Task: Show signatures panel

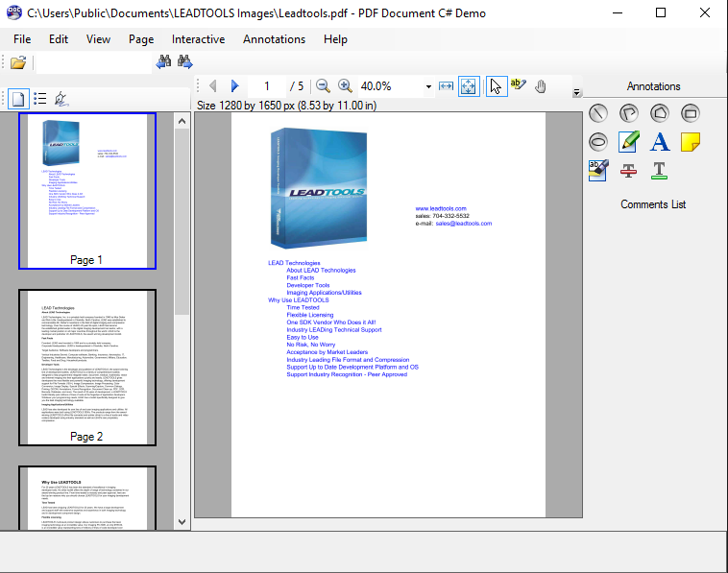Action: coord(61,99)
